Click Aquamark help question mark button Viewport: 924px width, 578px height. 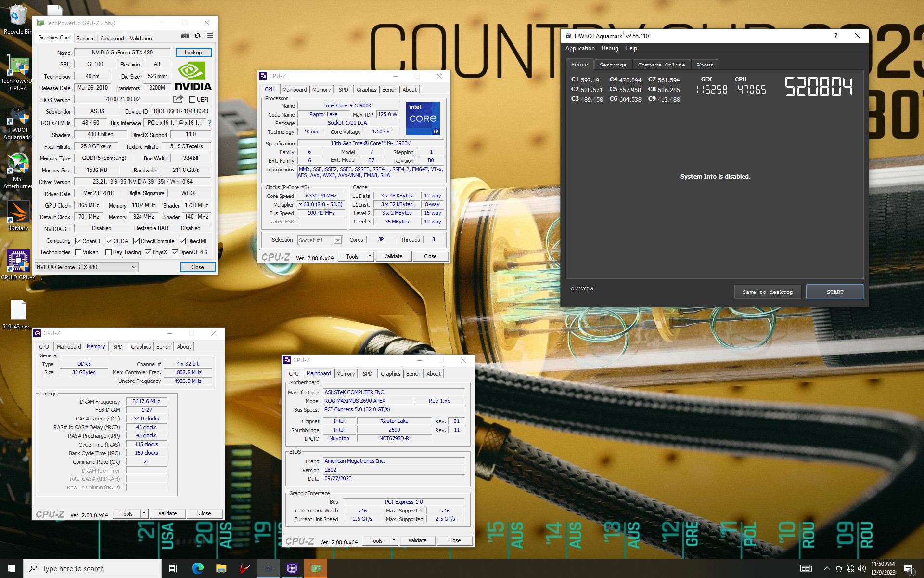(835, 36)
